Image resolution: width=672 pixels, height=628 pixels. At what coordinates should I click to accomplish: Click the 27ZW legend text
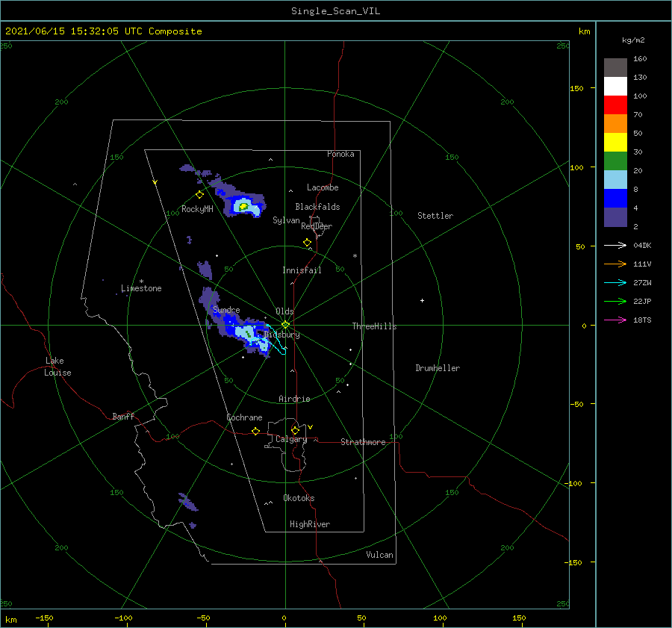[x=642, y=282]
